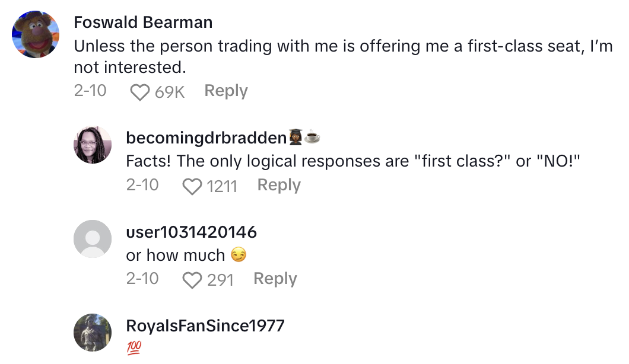Open becomingdrbradden's avatar
The height and width of the screenshot is (364, 629).
coord(93,145)
